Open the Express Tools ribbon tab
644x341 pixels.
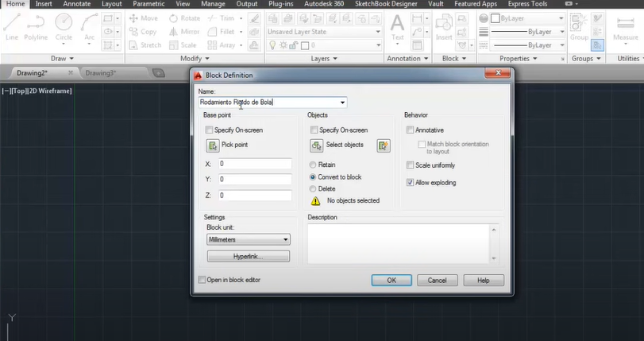coord(527,4)
